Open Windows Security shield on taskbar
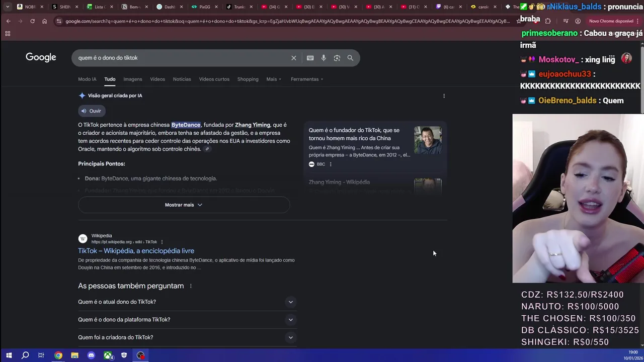Screen dimensions: 644x362 point(124,355)
